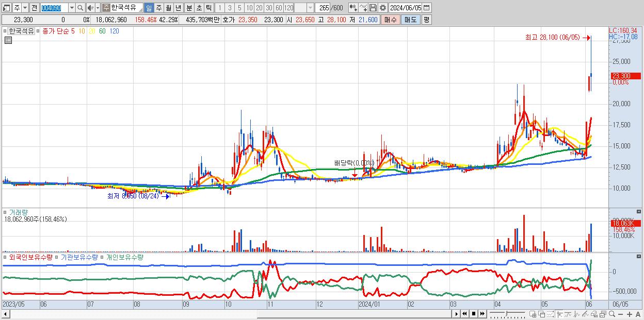
Task: Choose interval 5 button
Action: pos(239,8)
